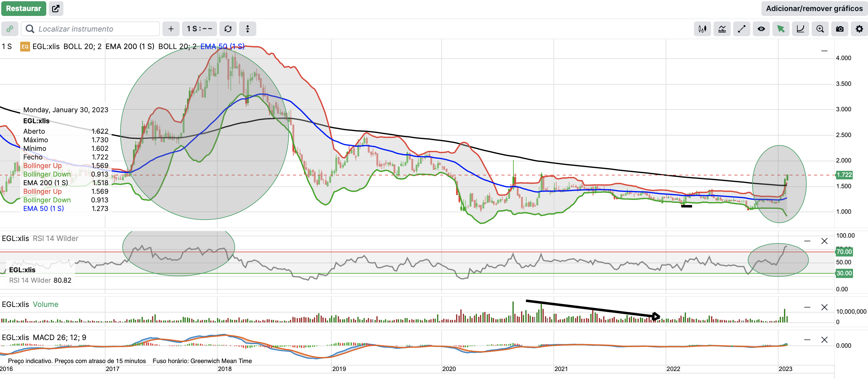This screenshot has width=868, height=379.
Task: Select the trend line drawing tool
Action: point(741,29)
